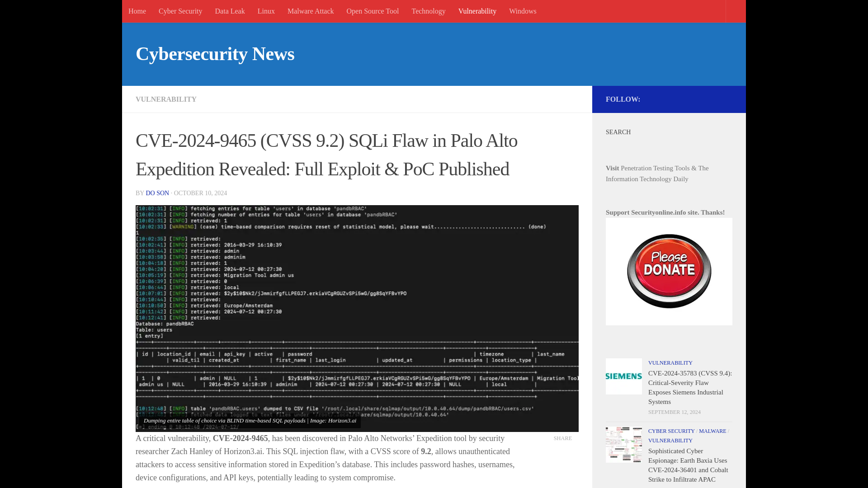Click the SHARE icon on the article

562,438
